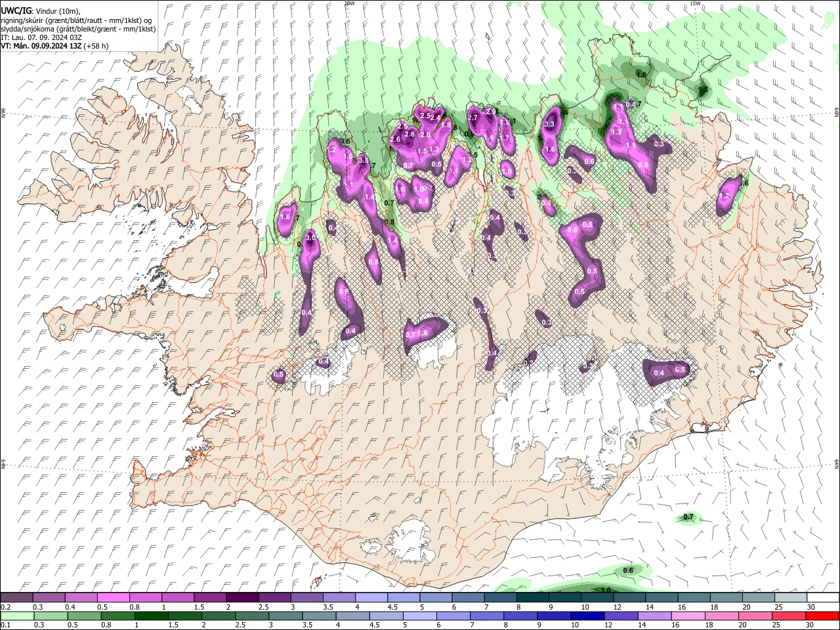Click the 15W longitude label
The image size is (840, 630).
(x=695, y=3)
